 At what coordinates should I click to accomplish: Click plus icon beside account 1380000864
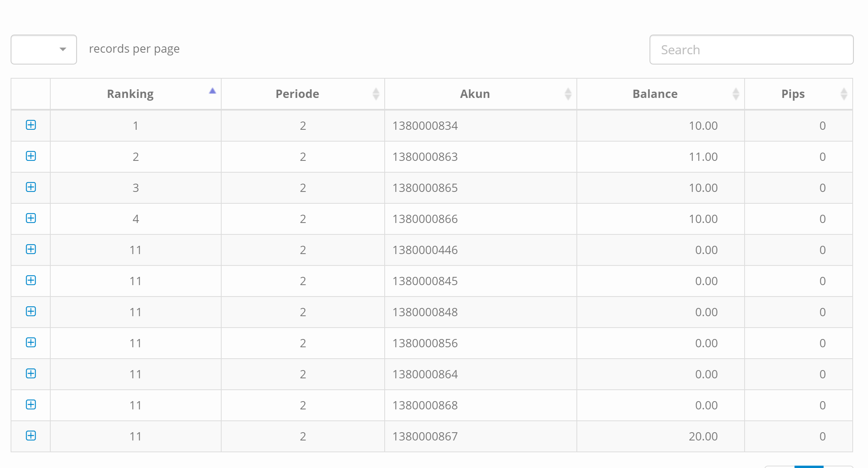click(31, 374)
